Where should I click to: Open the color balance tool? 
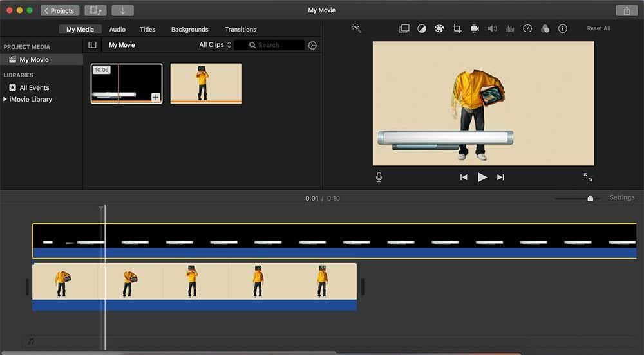(422, 29)
